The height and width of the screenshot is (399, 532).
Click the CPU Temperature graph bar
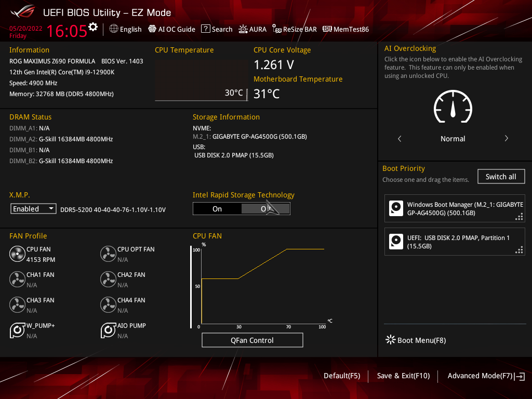tap(202, 81)
